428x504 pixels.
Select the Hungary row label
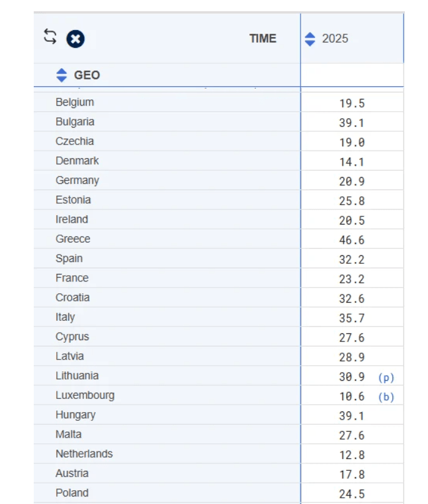76,415
